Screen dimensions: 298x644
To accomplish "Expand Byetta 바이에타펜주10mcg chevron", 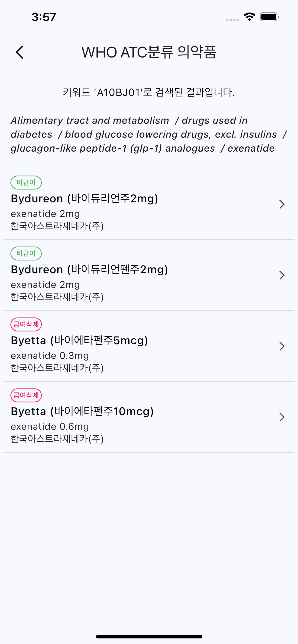I will [x=282, y=417].
